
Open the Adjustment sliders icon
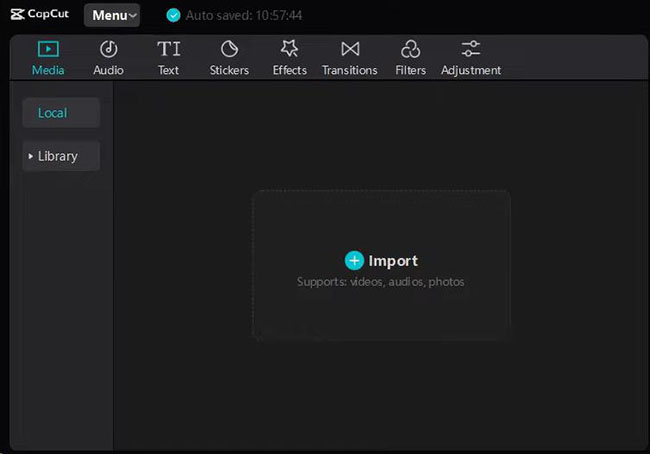(471, 49)
